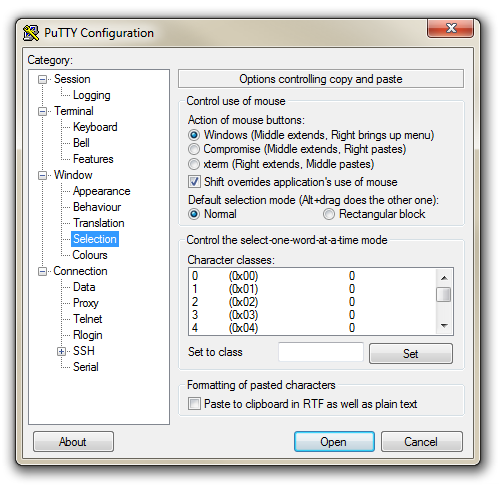Viewport: 502px width, 487px height.
Task: Select the Connection category
Action: (x=80, y=271)
